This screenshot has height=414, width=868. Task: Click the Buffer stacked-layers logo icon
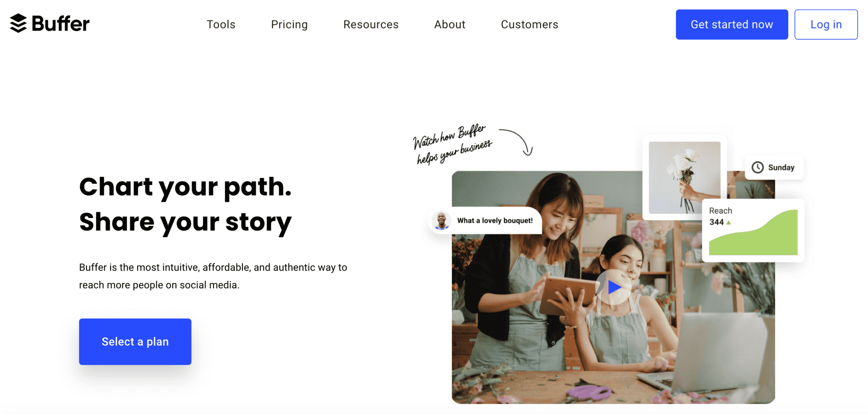tap(18, 23)
